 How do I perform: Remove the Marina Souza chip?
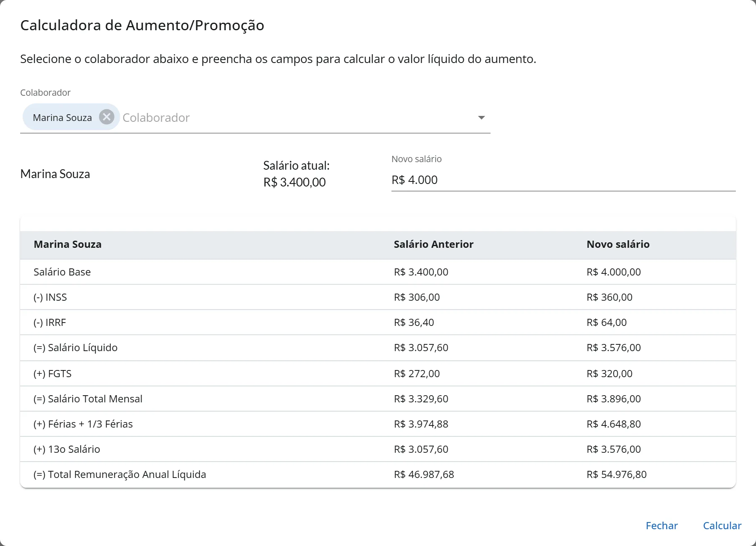107,117
